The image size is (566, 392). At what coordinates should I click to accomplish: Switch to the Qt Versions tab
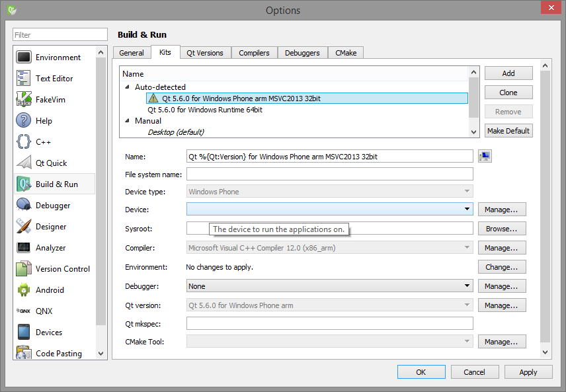(x=204, y=53)
